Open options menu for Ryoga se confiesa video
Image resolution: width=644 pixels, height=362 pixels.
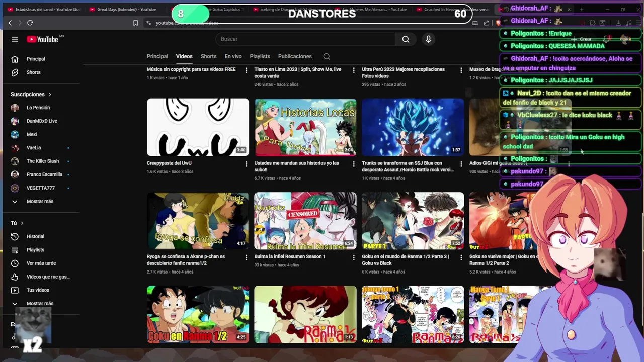(x=246, y=257)
